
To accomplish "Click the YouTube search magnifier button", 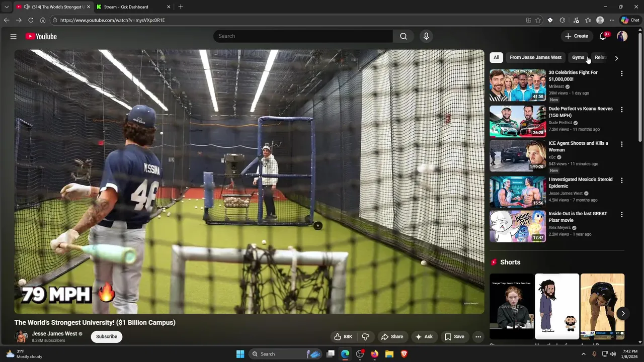I will (x=404, y=36).
